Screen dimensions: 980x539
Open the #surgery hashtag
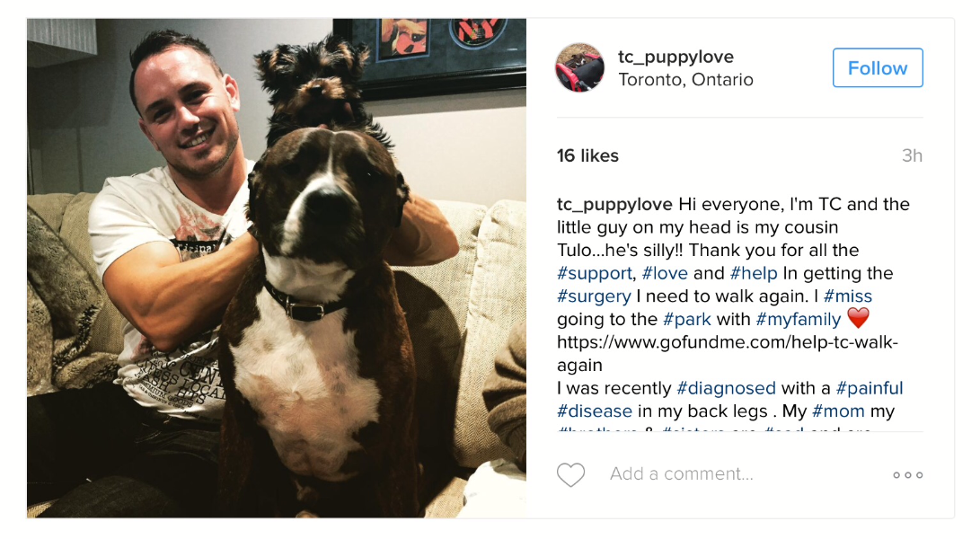[594, 296]
